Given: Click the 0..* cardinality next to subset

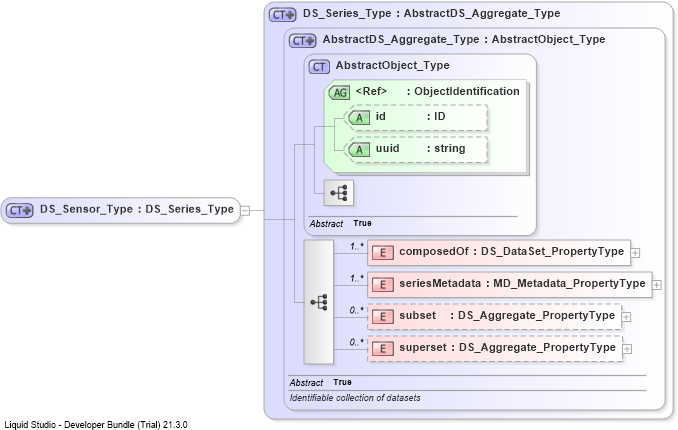Looking at the screenshot, I should tap(357, 311).
